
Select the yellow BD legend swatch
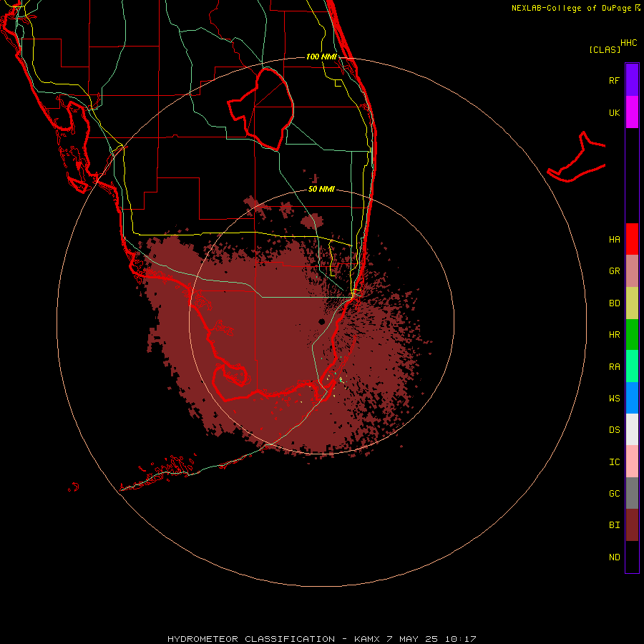[632, 303]
